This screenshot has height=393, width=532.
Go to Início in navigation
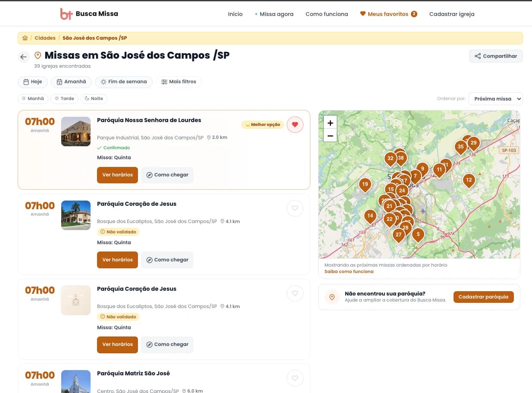click(x=235, y=14)
